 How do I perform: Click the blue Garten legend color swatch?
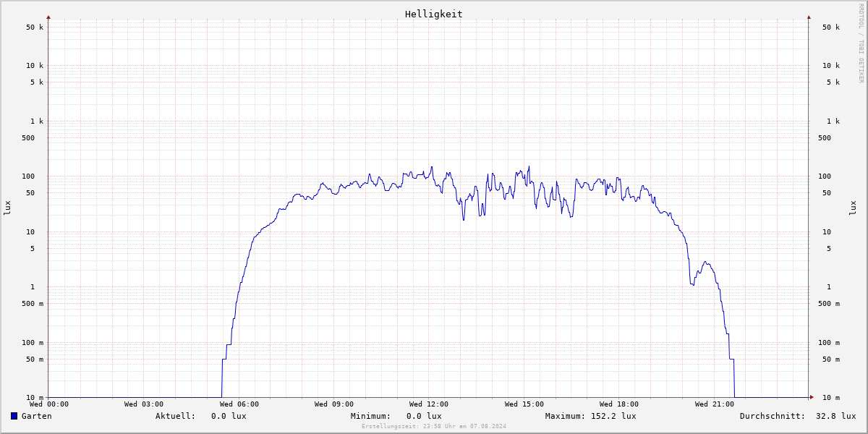pyautogui.click(x=14, y=416)
